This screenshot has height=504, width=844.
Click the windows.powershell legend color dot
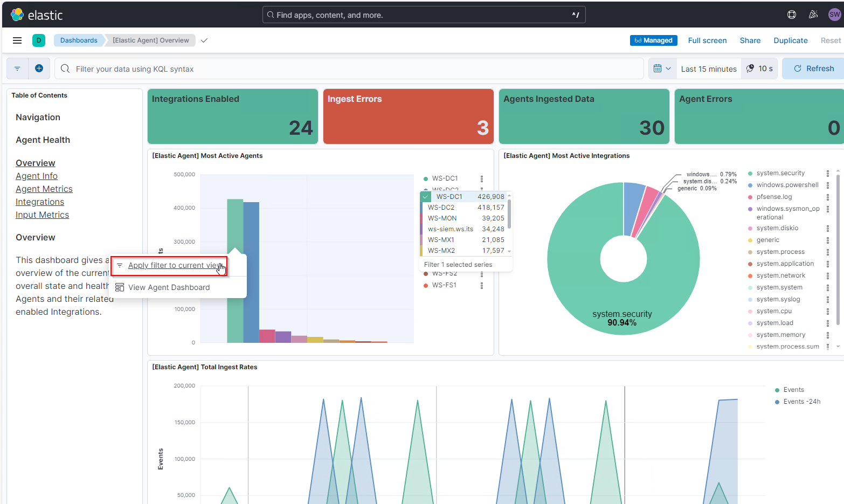click(750, 185)
